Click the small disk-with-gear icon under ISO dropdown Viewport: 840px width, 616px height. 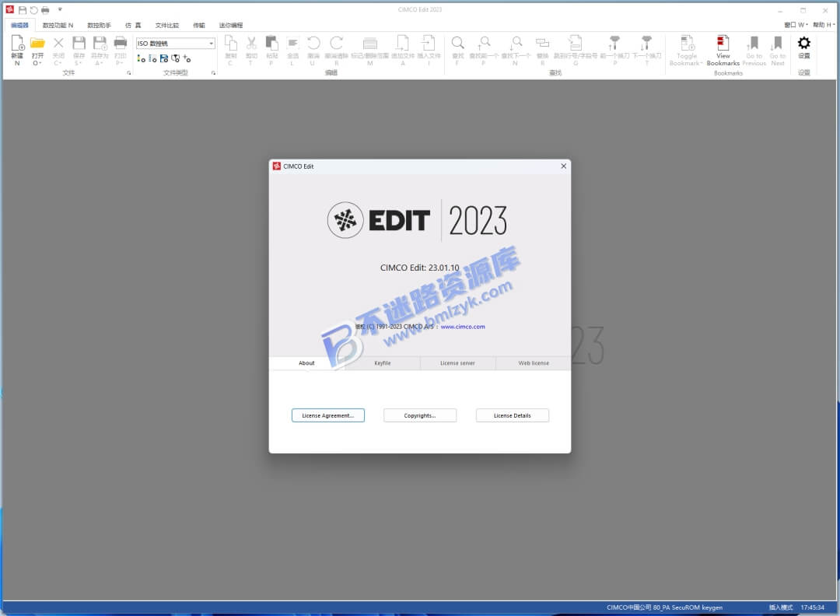click(x=164, y=58)
